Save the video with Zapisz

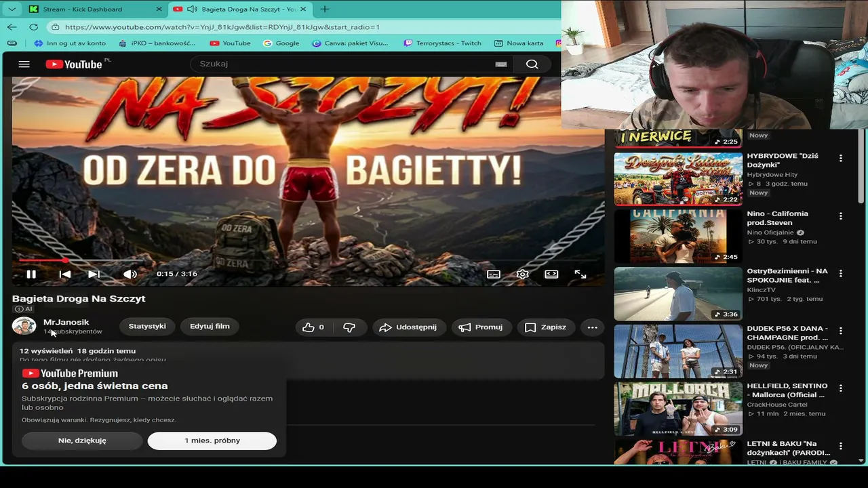(546, 327)
